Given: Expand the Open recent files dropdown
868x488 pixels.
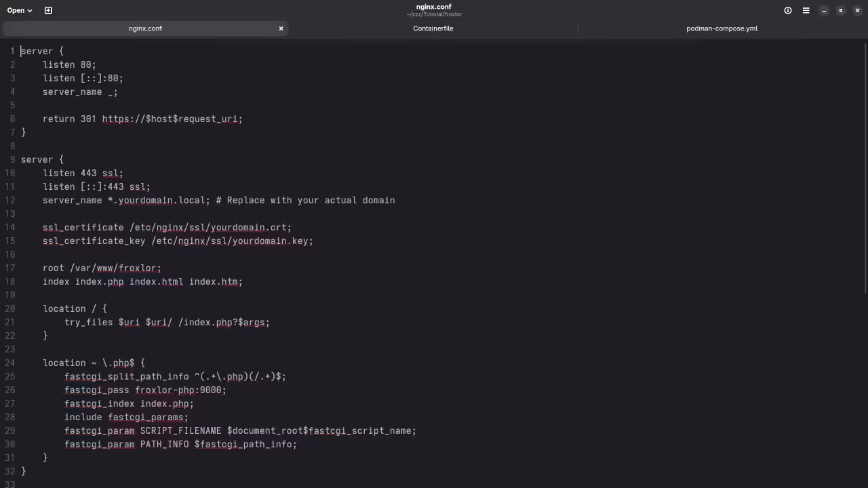Looking at the screenshot, I should (20, 10).
